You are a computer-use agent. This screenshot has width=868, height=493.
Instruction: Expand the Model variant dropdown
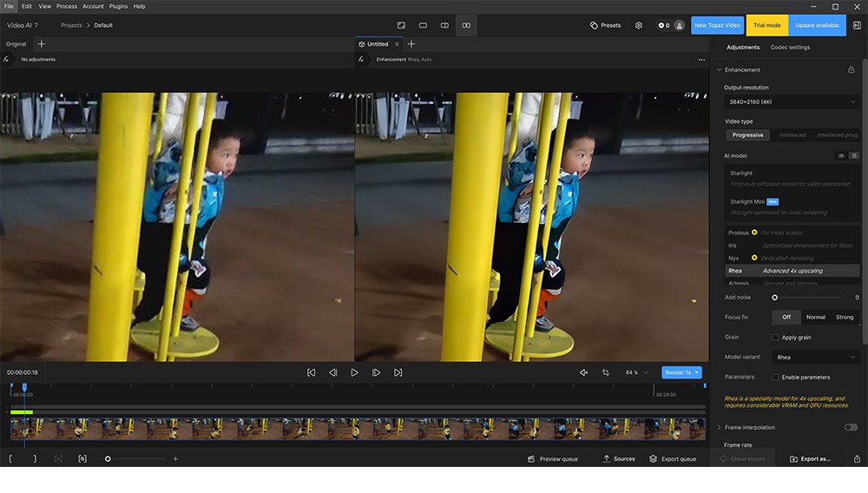click(x=815, y=357)
